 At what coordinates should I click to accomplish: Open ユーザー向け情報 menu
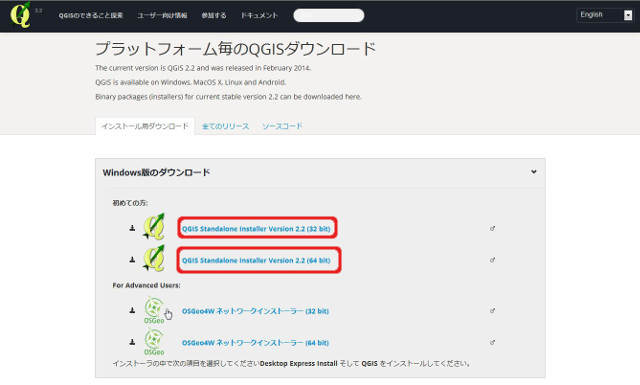click(162, 16)
